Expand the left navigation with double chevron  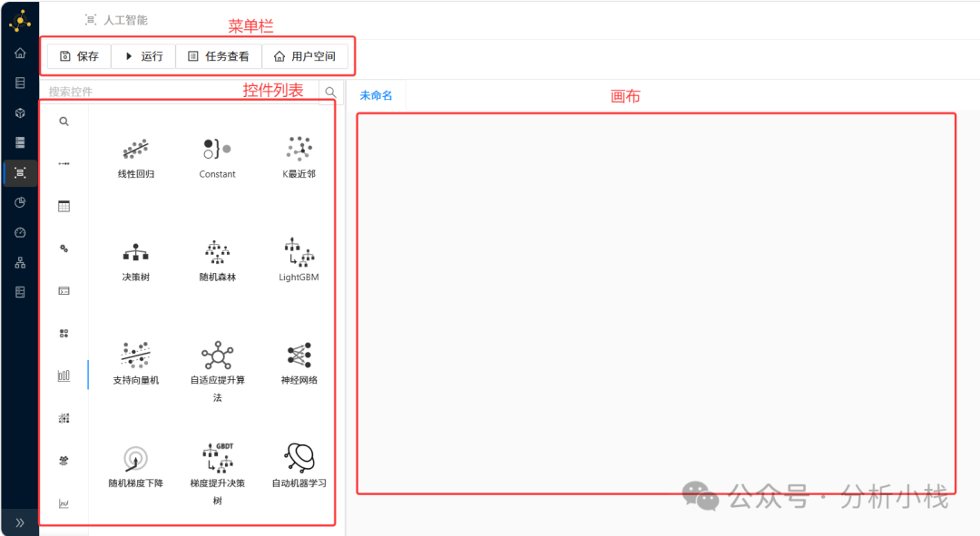(20, 523)
